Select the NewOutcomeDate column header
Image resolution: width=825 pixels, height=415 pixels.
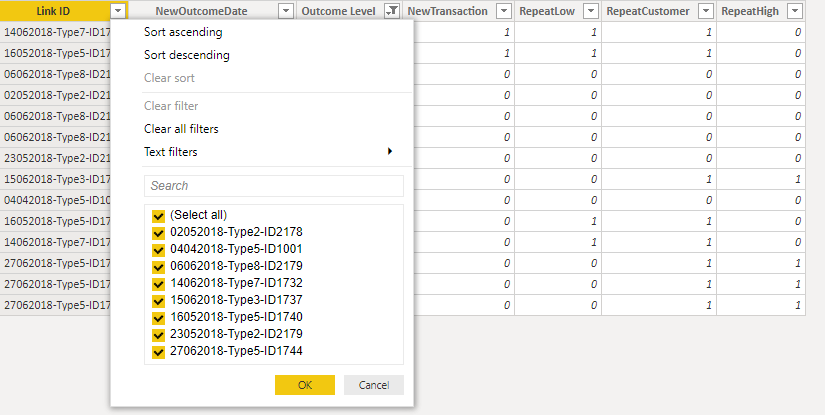click(202, 11)
